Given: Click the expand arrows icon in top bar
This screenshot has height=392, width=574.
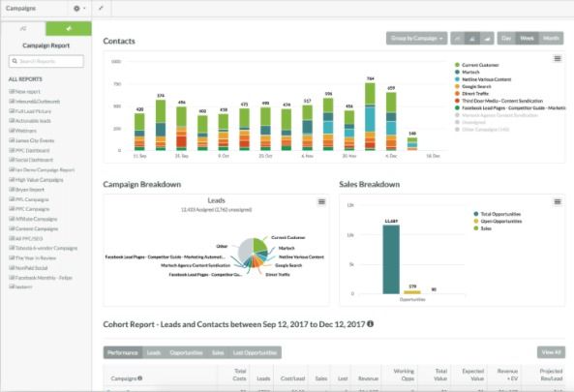Looking at the screenshot, I should click(101, 8).
